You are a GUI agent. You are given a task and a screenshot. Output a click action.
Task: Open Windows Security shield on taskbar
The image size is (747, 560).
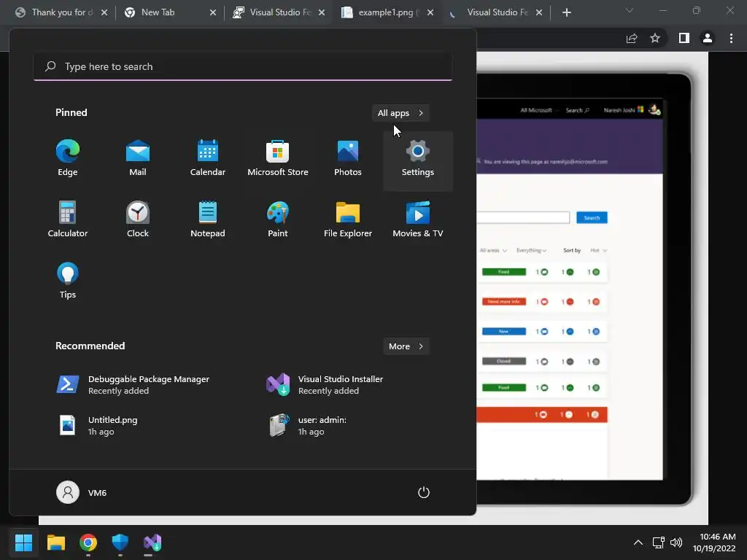click(x=120, y=542)
